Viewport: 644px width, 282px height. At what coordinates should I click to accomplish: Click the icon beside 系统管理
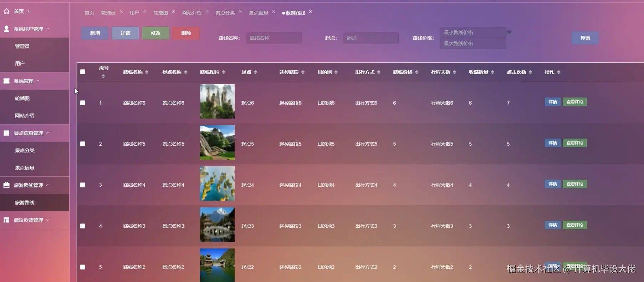6,81
